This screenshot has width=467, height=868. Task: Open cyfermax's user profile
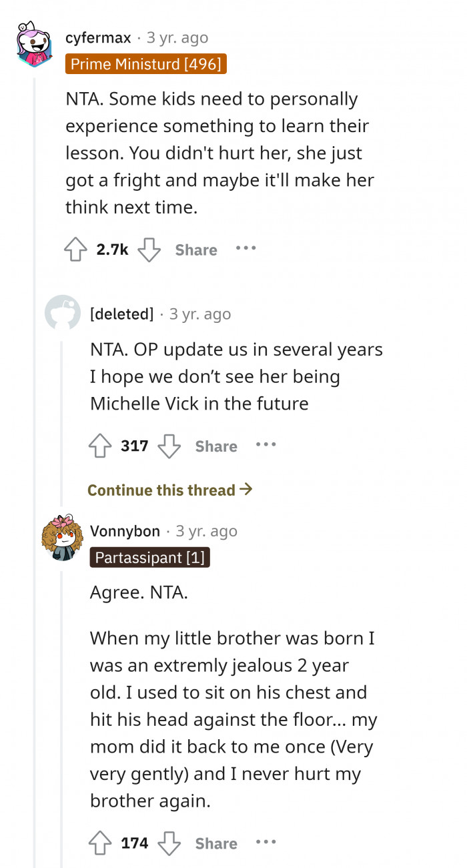[x=99, y=38]
